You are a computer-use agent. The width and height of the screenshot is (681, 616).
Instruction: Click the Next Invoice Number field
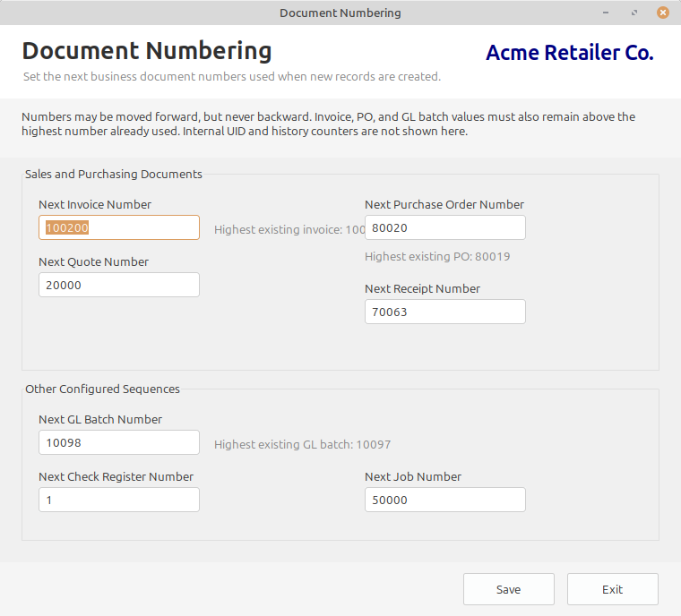coord(119,227)
